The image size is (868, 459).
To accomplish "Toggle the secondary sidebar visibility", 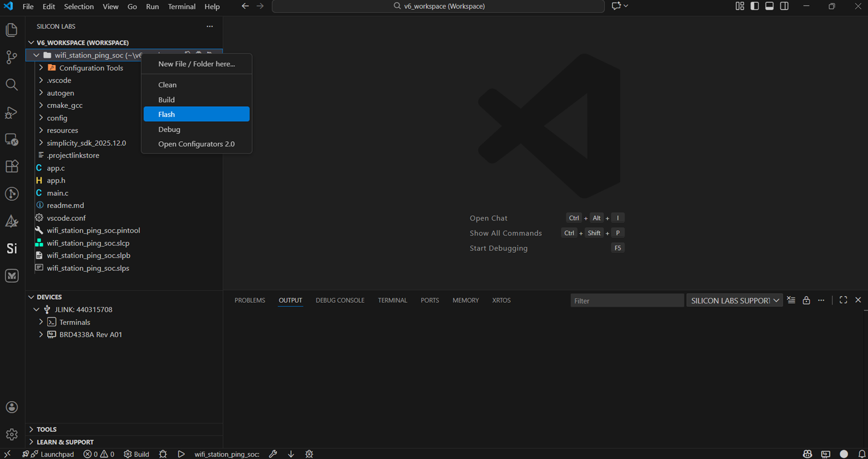I will coord(784,6).
